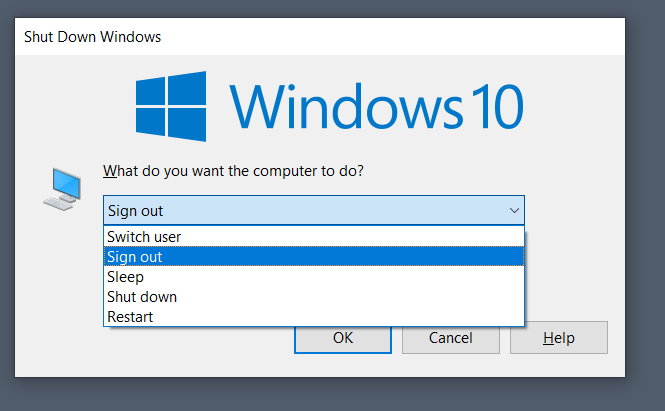The width and height of the screenshot is (665, 411).
Task: Pick the Sleep option
Action: pos(314,277)
